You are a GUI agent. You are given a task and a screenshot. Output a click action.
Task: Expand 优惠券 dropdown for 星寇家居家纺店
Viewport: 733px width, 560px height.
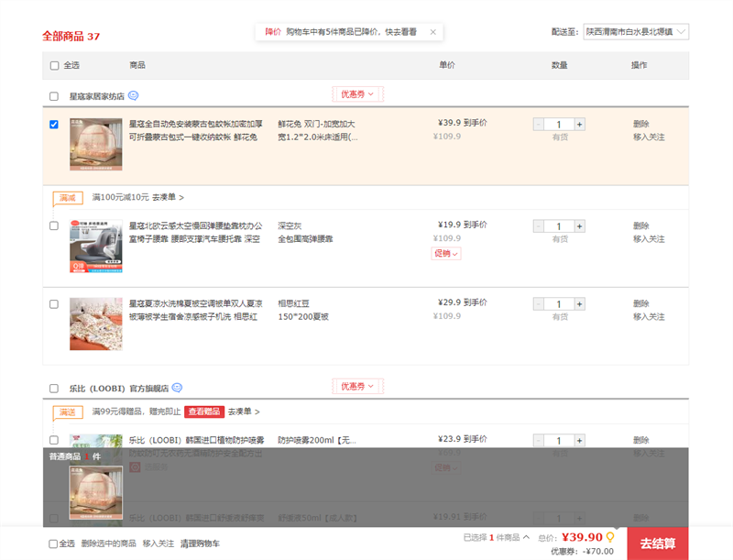click(x=357, y=93)
